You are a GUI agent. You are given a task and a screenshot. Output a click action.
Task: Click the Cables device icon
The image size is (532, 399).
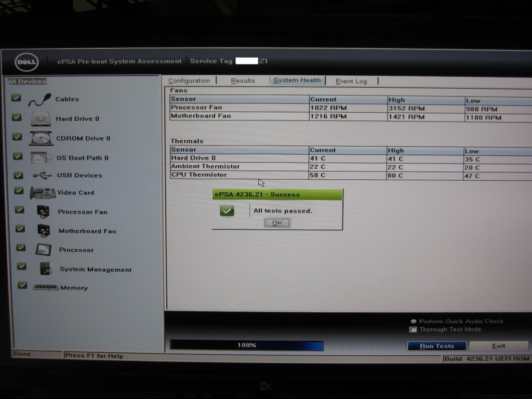(x=39, y=99)
